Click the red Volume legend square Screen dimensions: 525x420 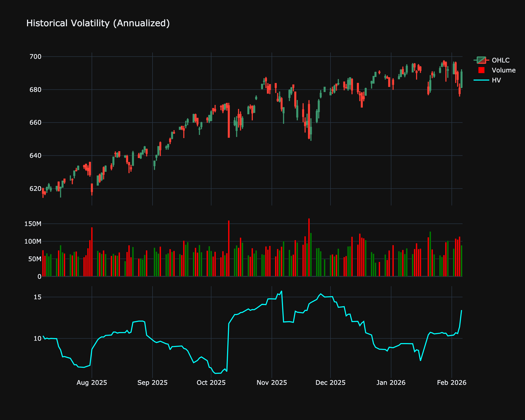coord(482,70)
